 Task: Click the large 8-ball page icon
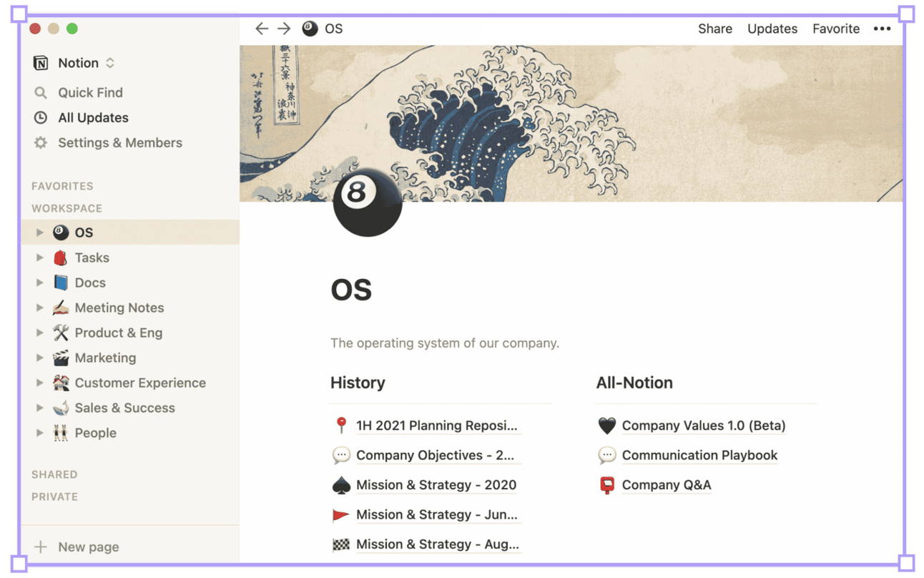368,202
